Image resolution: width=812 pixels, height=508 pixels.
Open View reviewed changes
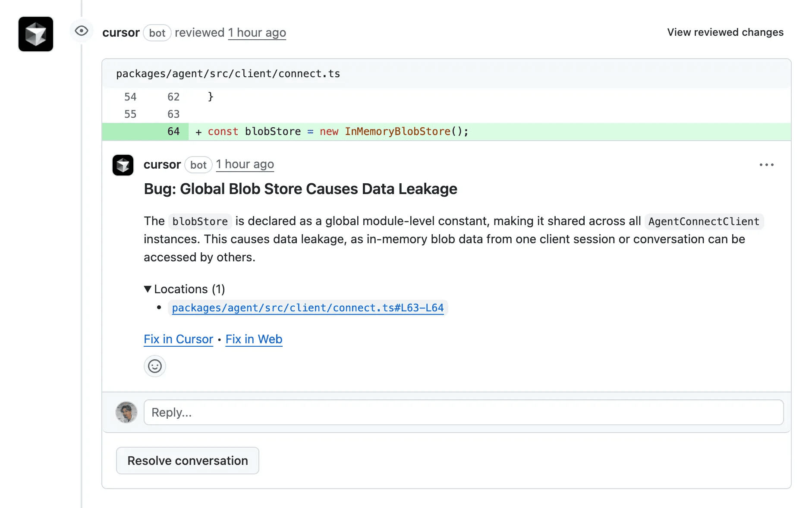[725, 32]
